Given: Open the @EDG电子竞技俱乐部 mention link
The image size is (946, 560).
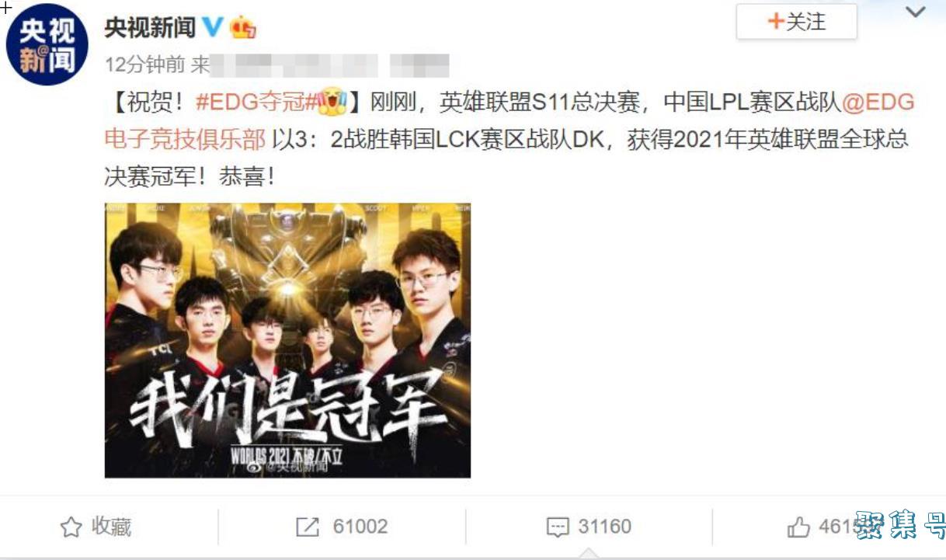Looking at the screenshot, I should point(510,120).
